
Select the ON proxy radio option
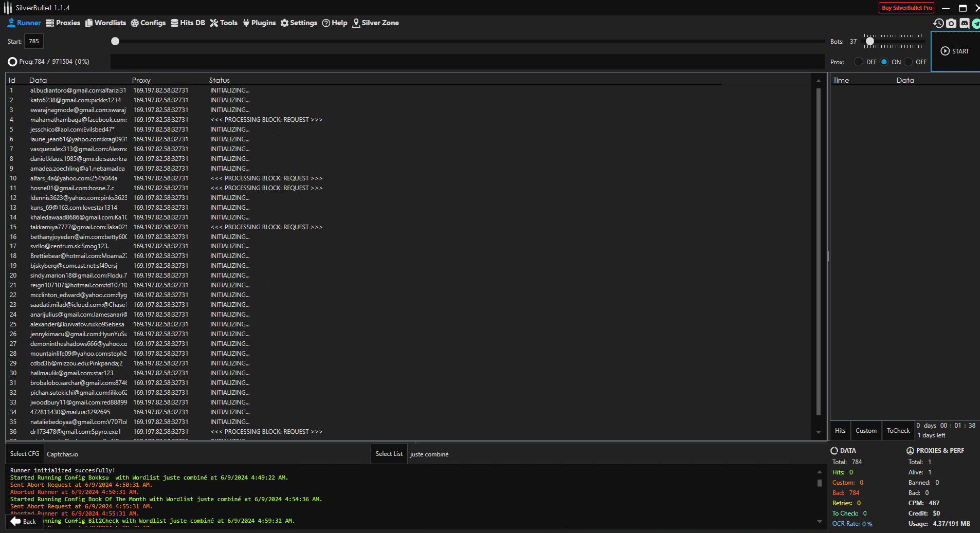click(884, 62)
